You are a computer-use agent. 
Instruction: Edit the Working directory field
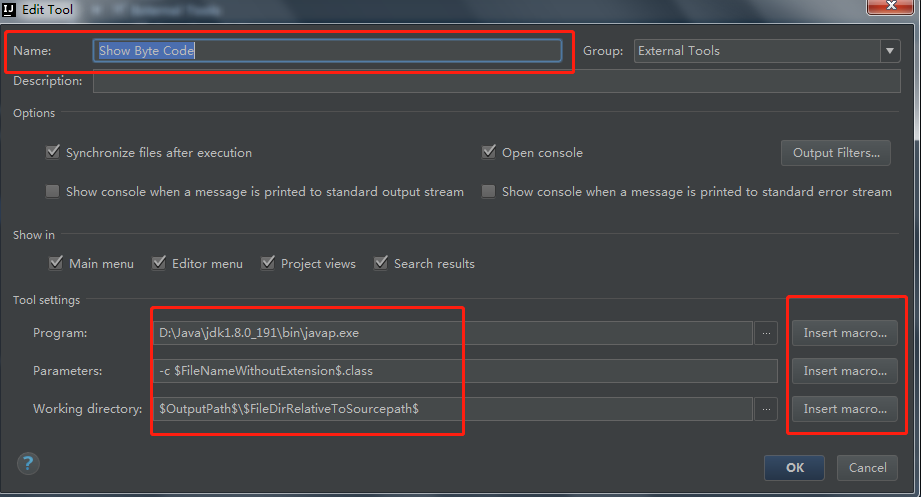pos(453,409)
